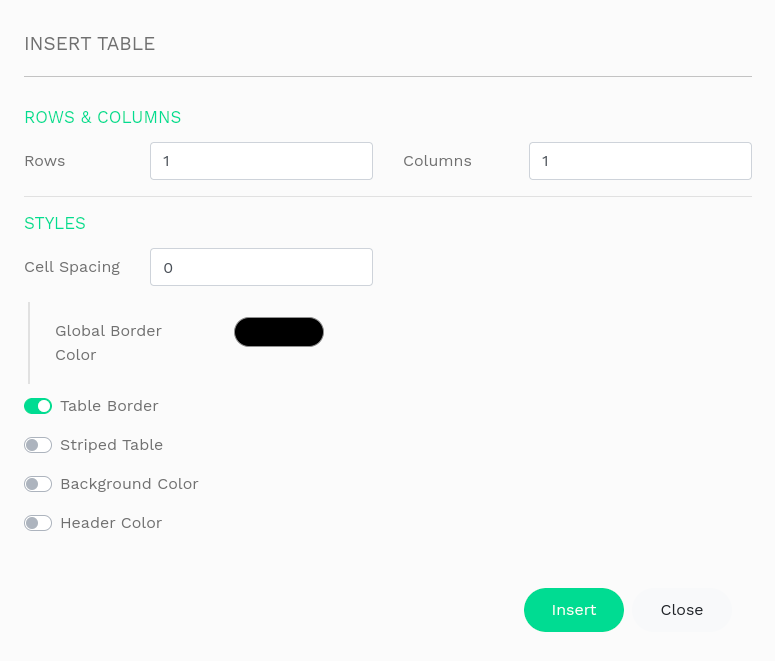Click the Close button

pyautogui.click(x=682, y=610)
